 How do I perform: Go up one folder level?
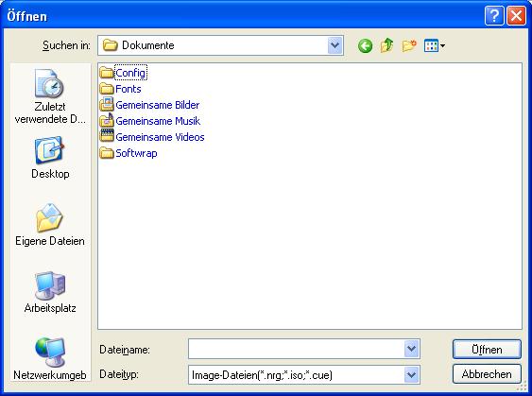pos(386,45)
